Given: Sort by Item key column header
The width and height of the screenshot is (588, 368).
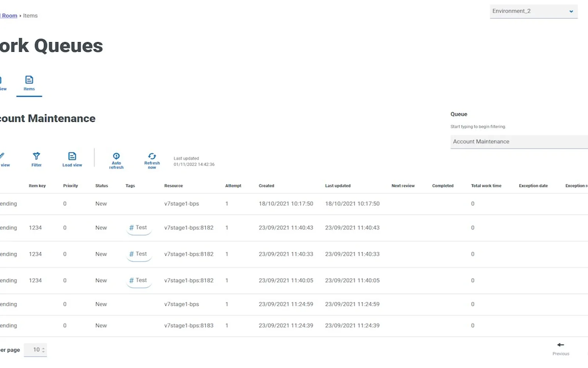Looking at the screenshot, I should (37, 186).
